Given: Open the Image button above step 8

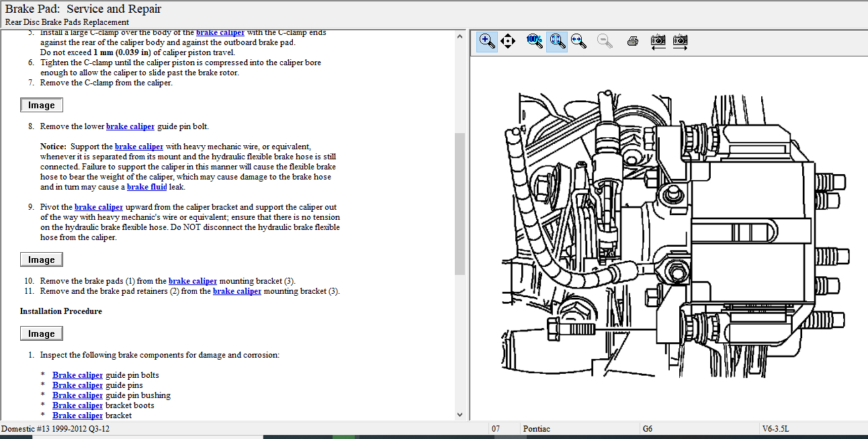Looking at the screenshot, I should 42,106.
